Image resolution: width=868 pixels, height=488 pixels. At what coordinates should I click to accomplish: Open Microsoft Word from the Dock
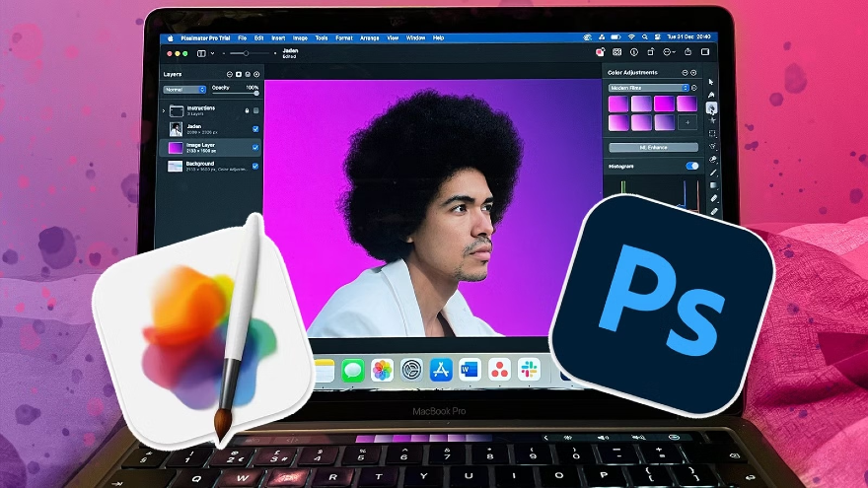pos(470,370)
